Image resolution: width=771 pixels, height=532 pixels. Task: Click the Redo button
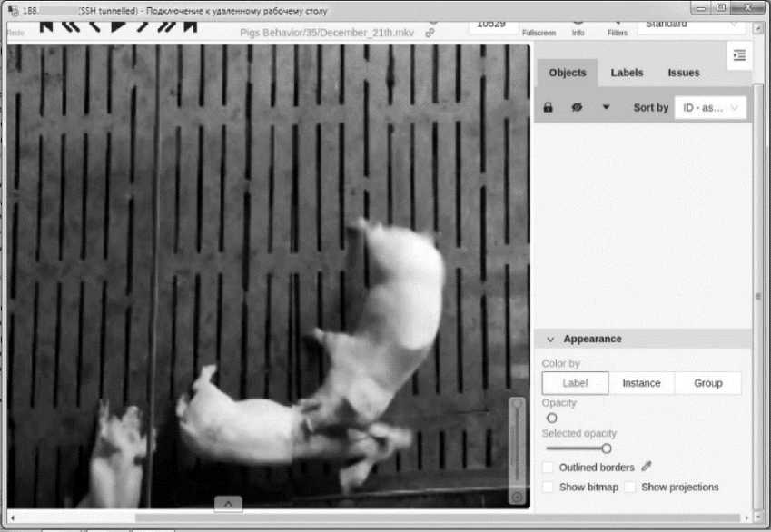[15, 33]
